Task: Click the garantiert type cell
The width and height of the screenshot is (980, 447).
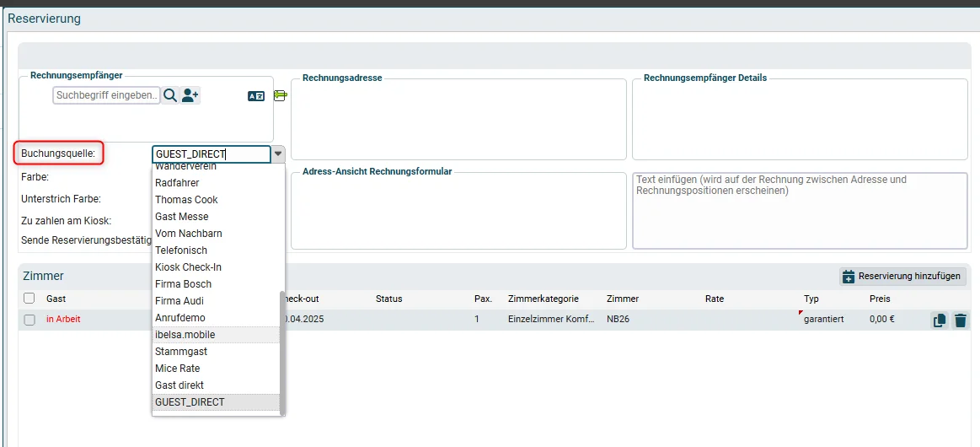Action: coord(824,320)
